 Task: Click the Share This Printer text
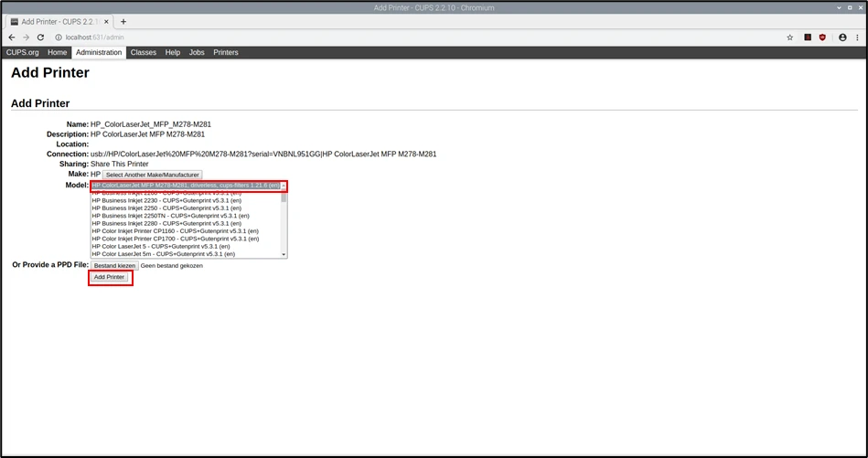[x=120, y=165]
